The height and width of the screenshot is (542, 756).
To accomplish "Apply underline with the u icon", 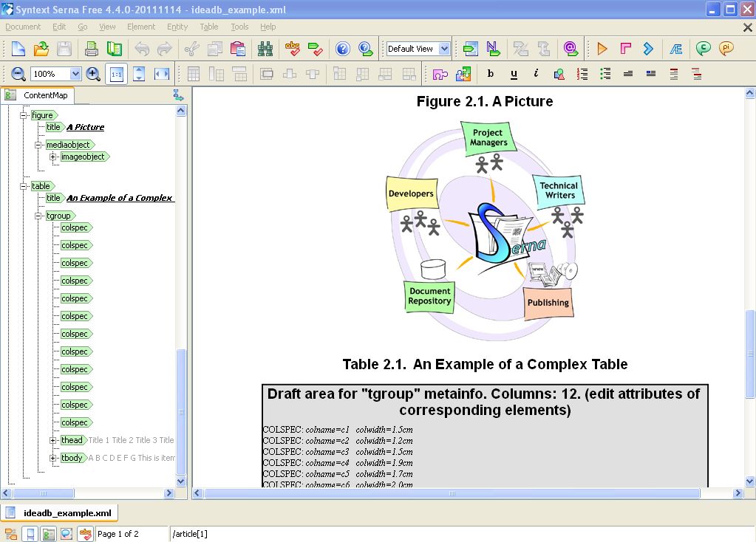I will coord(514,74).
